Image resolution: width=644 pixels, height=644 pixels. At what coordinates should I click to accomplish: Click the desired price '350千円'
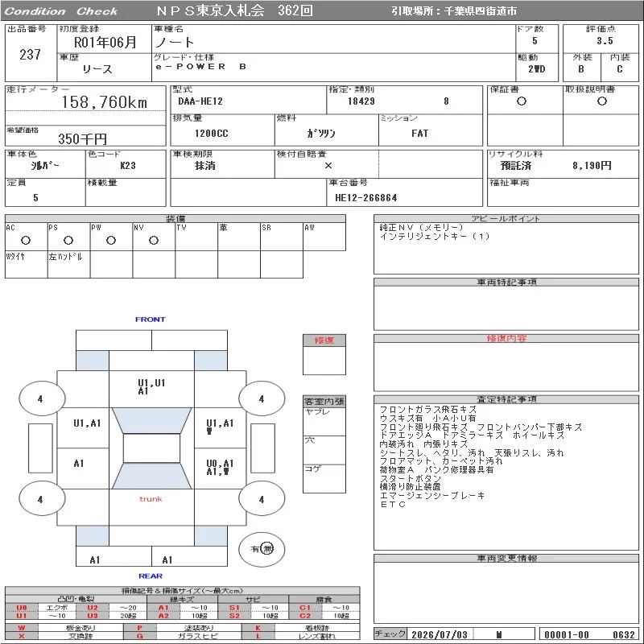pos(82,138)
